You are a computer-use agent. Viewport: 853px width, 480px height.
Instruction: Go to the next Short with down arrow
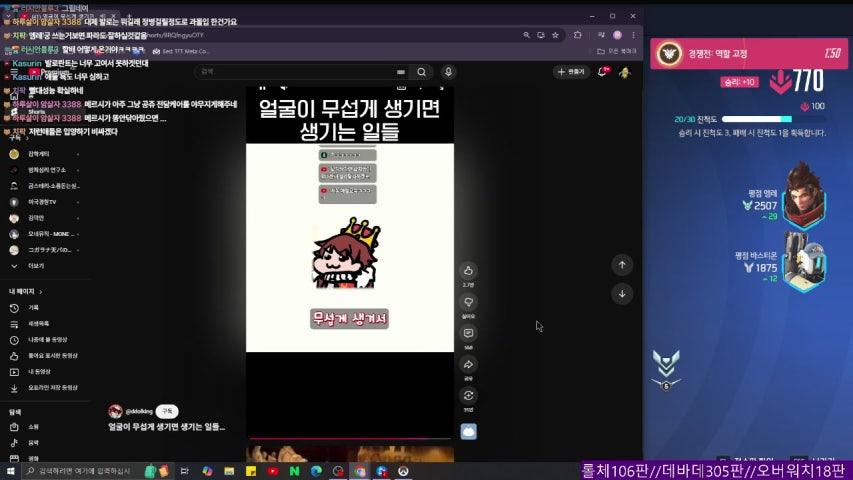[622, 293]
